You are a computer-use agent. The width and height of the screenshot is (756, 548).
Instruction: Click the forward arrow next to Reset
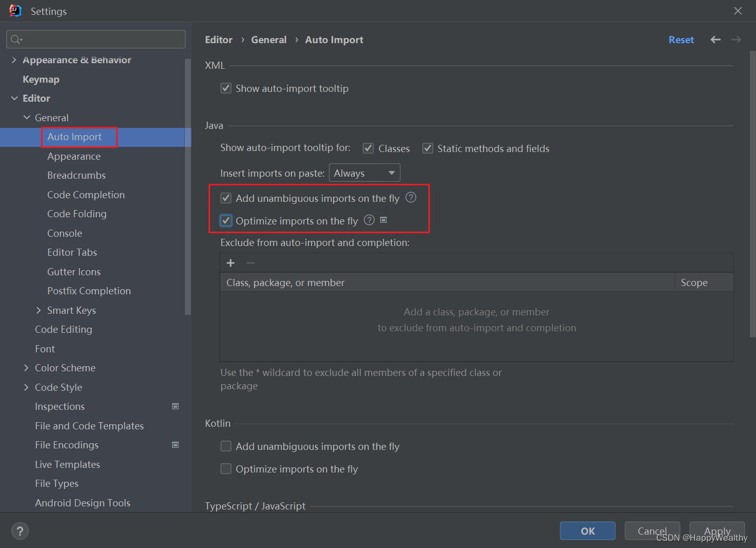(x=736, y=40)
